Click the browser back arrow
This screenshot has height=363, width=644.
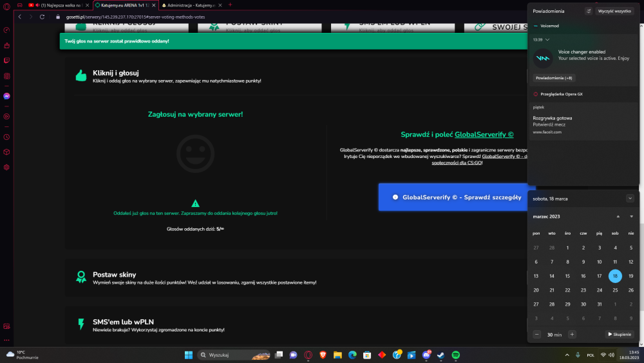tap(20, 17)
